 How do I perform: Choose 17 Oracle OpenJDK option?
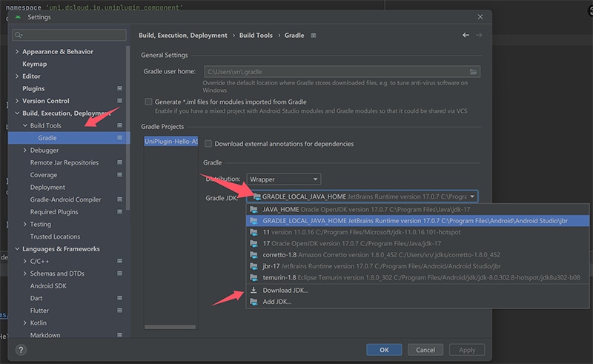417,243
